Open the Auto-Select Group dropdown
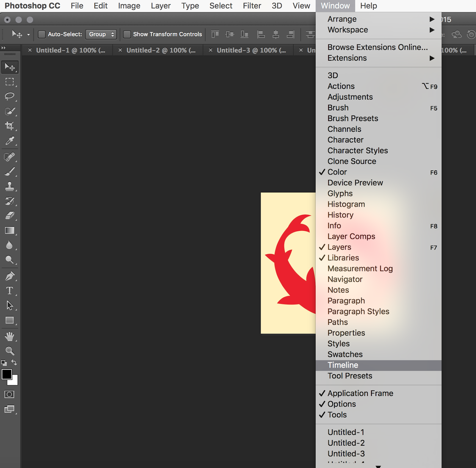Image resolution: width=476 pixels, height=468 pixels. pyautogui.click(x=101, y=34)
